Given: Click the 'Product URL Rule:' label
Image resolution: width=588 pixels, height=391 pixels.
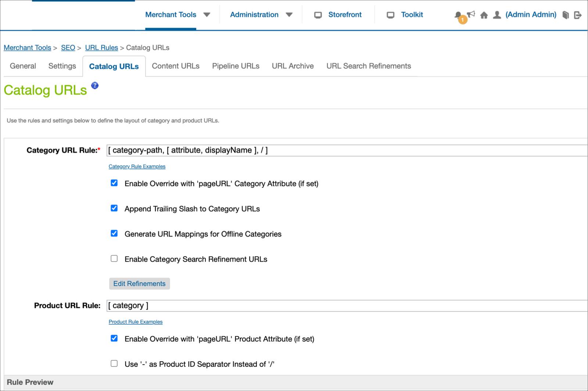Looking at the screenshot, I should [x=67, y=306].
